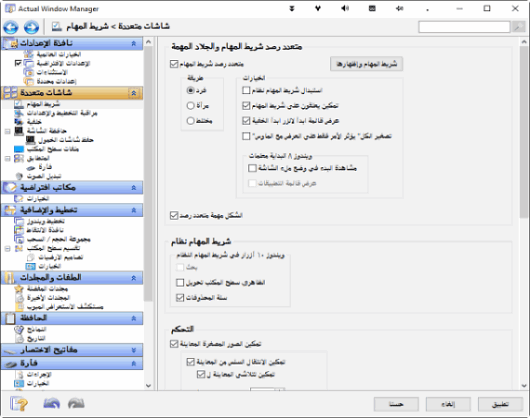Click the blue Back navigation arrow
This screenshot has width=530, height=418.
(x=11, y=27)
